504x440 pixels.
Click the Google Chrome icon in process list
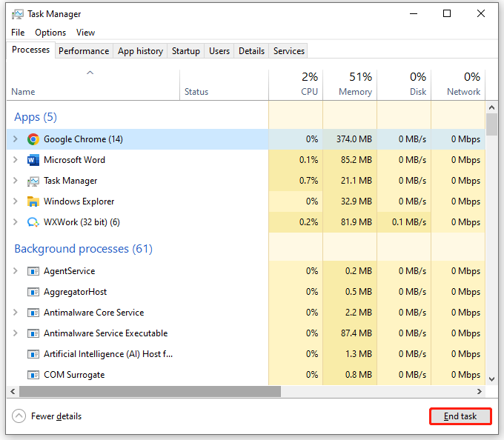(x=33, y=139)
